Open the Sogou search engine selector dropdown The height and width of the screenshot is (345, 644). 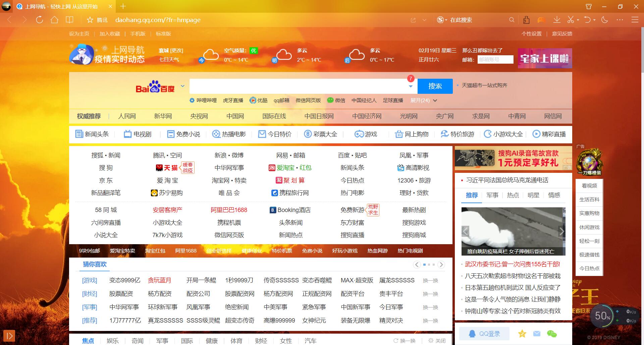point(442,20)
